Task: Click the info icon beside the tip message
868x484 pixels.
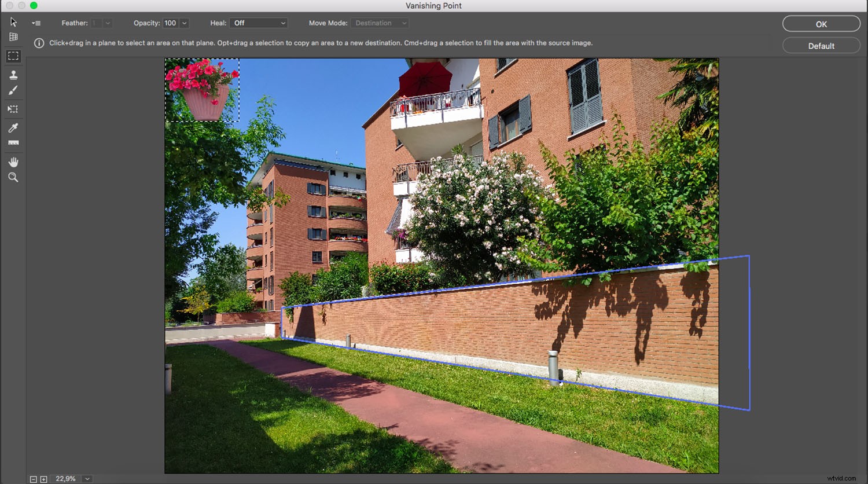Action: coord(38,42)
